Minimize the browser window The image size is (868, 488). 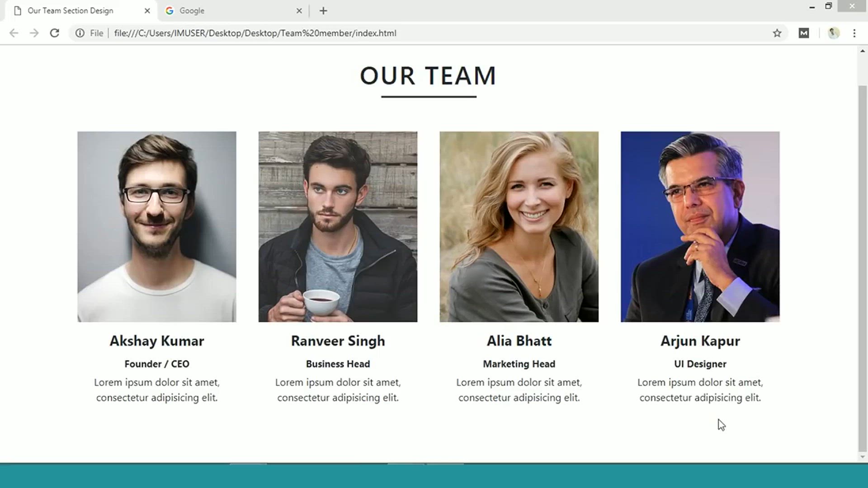click(812, 7)
